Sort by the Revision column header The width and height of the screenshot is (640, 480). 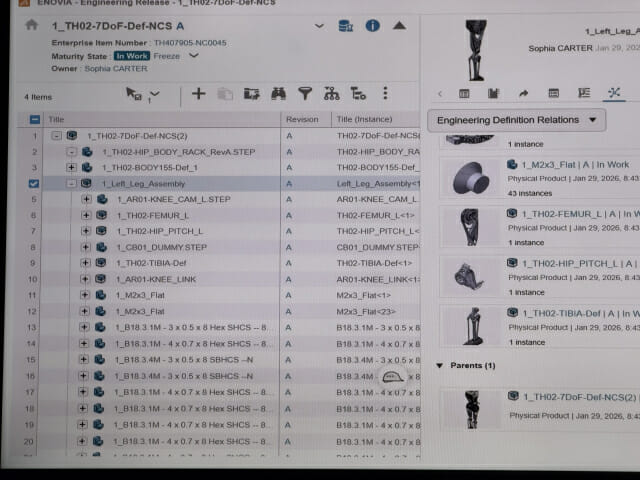(x=302, y=119)
